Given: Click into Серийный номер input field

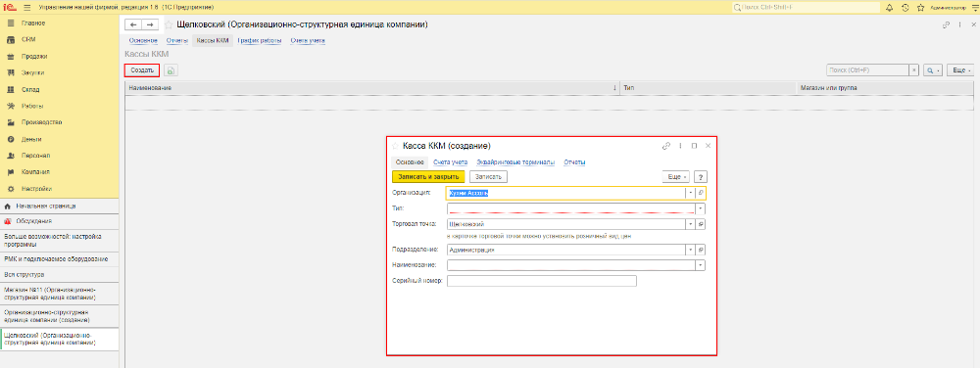Looking at the screenshot, I should click(542, 281).
